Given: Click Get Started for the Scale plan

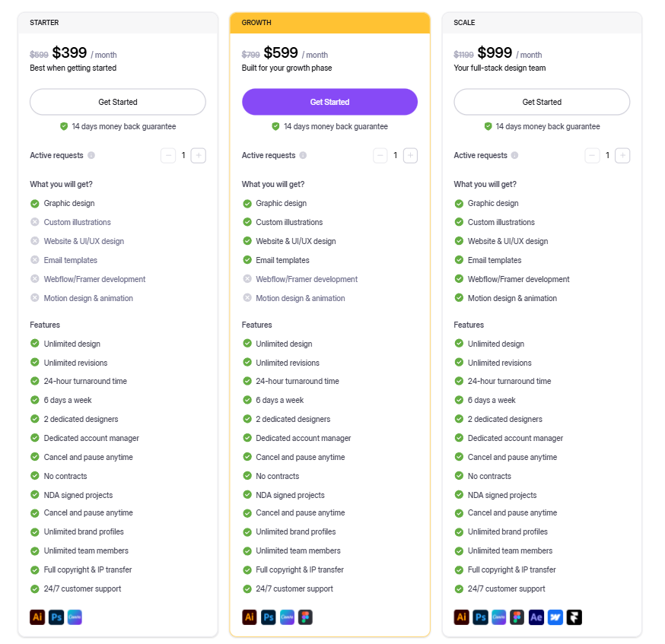Looking at the screenshot, I should 542,102.
